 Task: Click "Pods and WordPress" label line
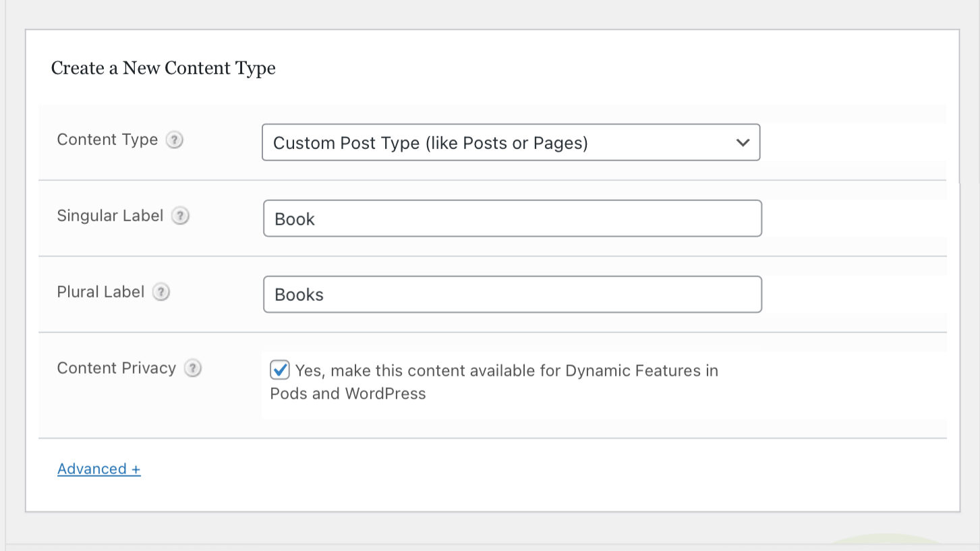pyautogui.click(x=348, y=394)
